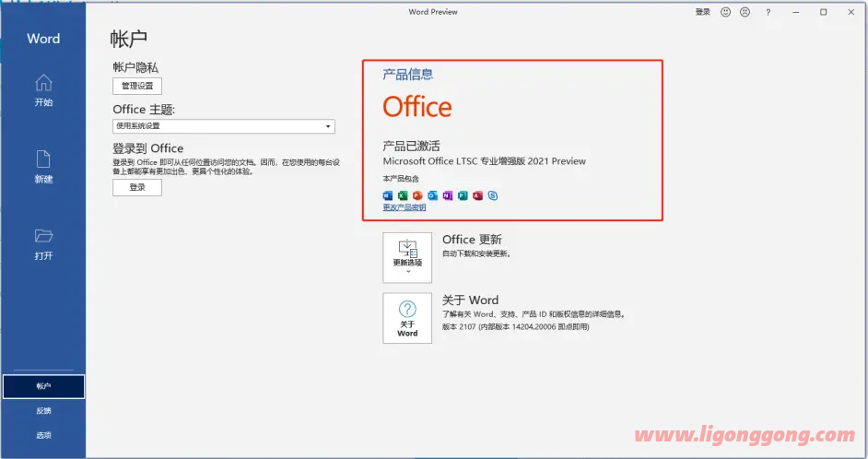Screen dimensions: 868x459
Task: Open 选项 in the sidebar
Action: click(x=43, y=435)
